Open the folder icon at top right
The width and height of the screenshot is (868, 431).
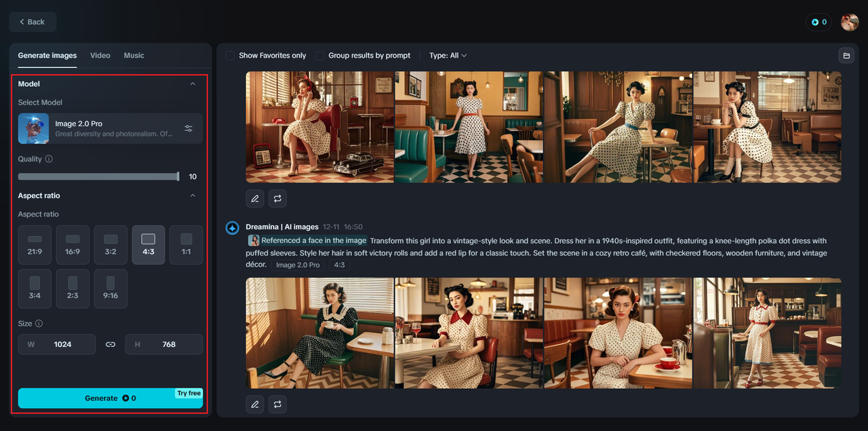(x=846, y=56)
